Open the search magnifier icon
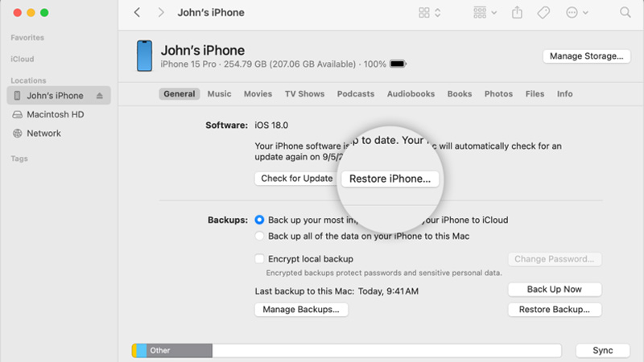The height and width of the screenshot is (362, 644). tap(625, 13)
